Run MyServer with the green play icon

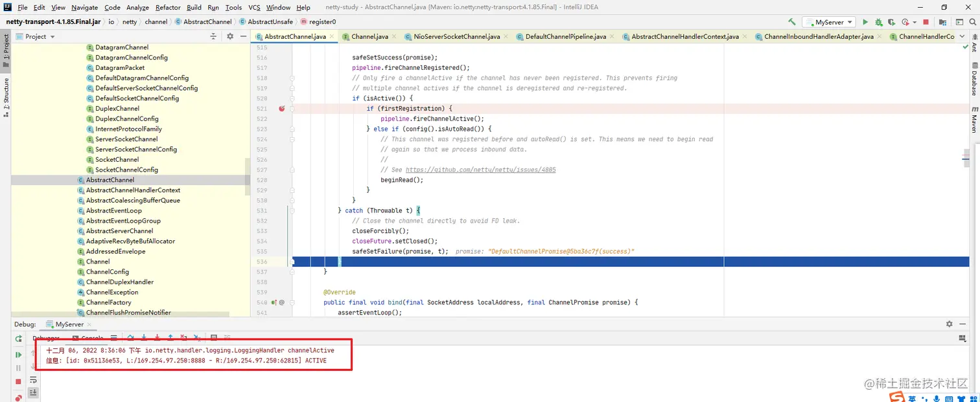865,22
